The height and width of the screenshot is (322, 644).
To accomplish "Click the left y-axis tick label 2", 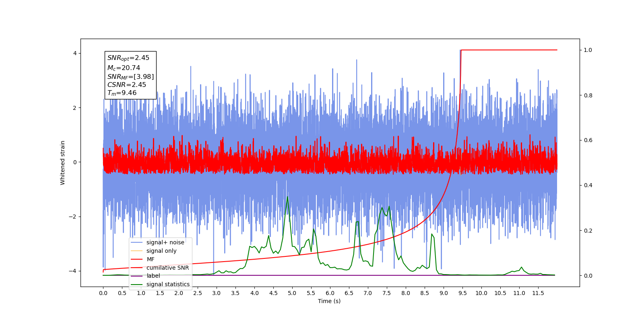I will click(74, 108).
